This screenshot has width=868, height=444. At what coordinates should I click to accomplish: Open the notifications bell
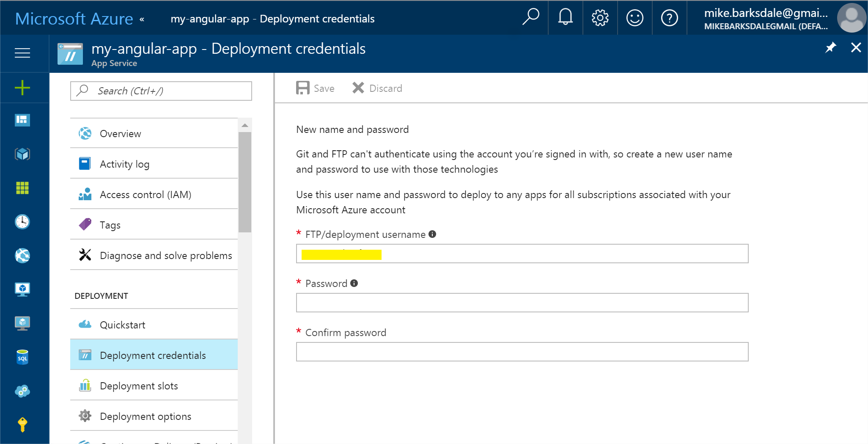point(565,18)
